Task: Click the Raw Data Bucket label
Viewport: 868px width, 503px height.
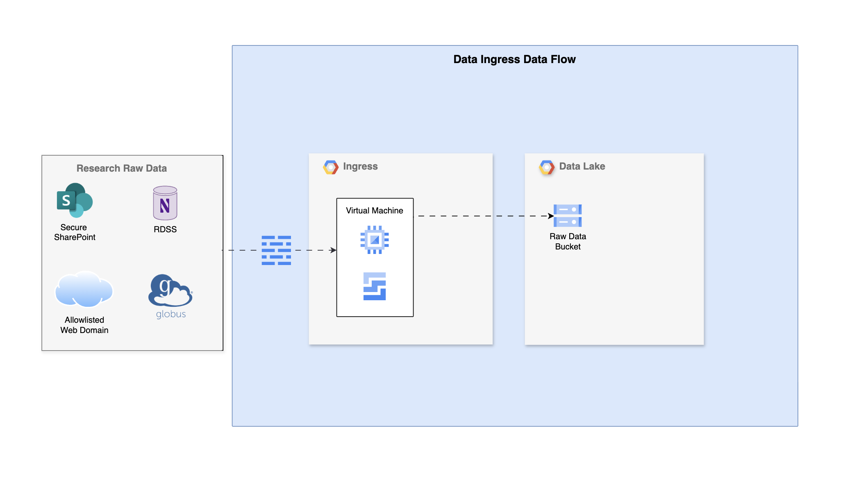Action: (x=568, y=241)
